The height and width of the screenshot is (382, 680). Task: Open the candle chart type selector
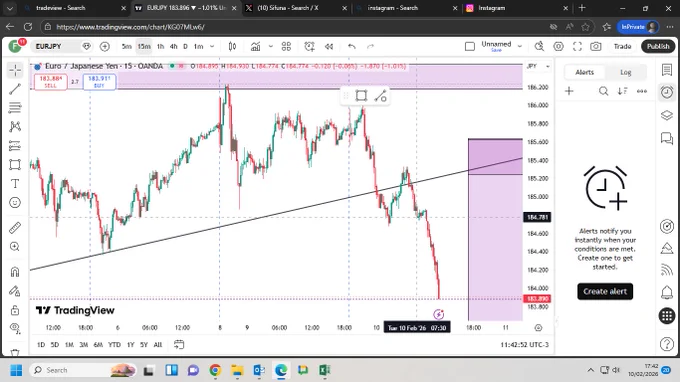click(x=232, y=46)
